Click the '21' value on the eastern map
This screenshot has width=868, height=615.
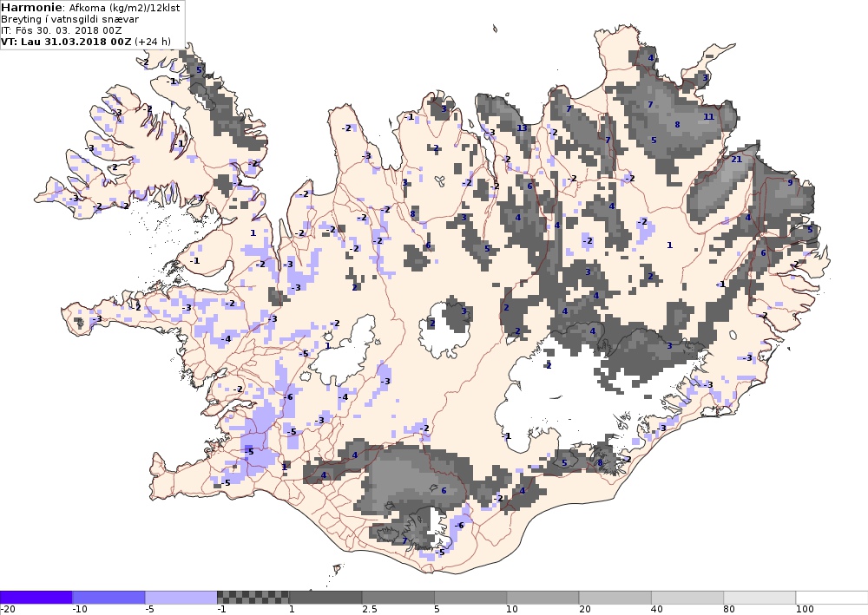tap(736, 160)
